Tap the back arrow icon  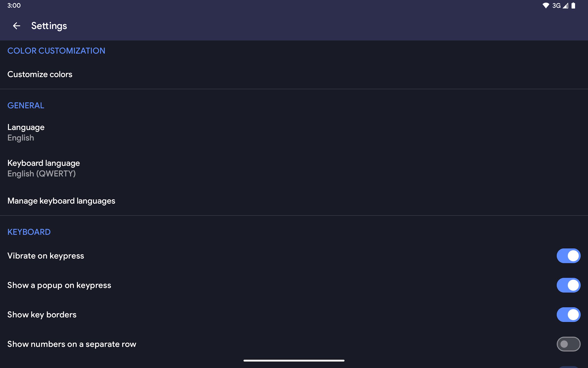(x=17, y=26)
